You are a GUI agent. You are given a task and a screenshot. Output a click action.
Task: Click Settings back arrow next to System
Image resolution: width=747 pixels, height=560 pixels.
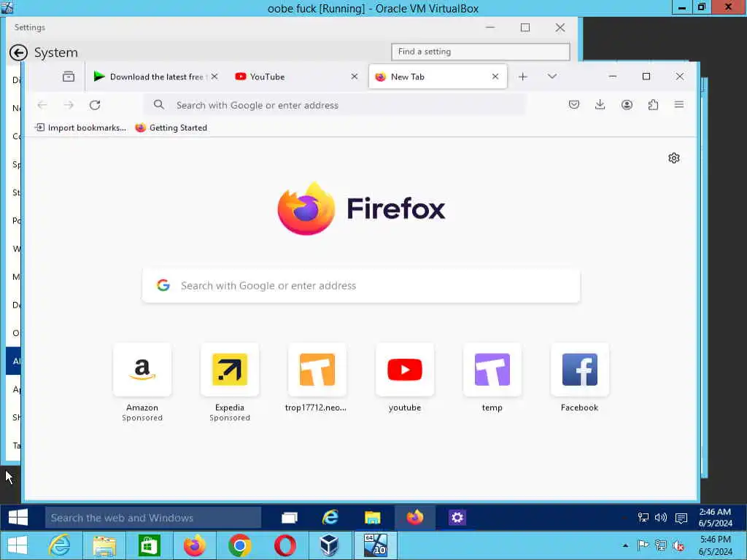[x=18, y=52]
